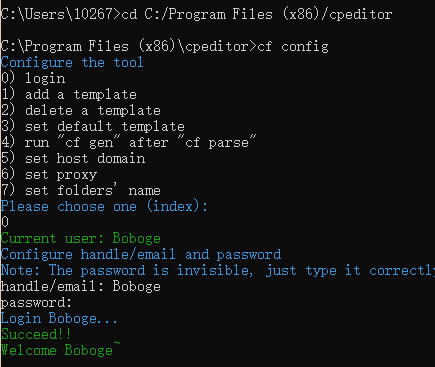Click the typed index '0' input line

point(5,222)
